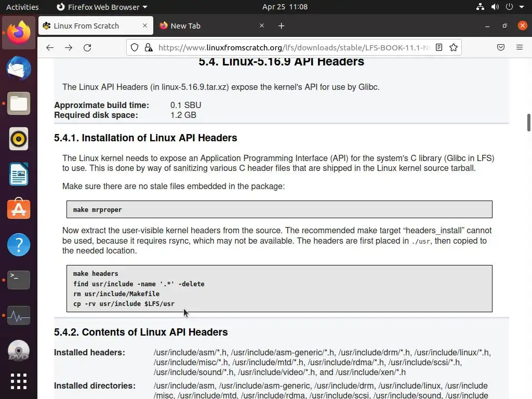Click heading '5.4.2. Contents of Linux API Headers'
532x399 pixels.
tap(141, 332)
